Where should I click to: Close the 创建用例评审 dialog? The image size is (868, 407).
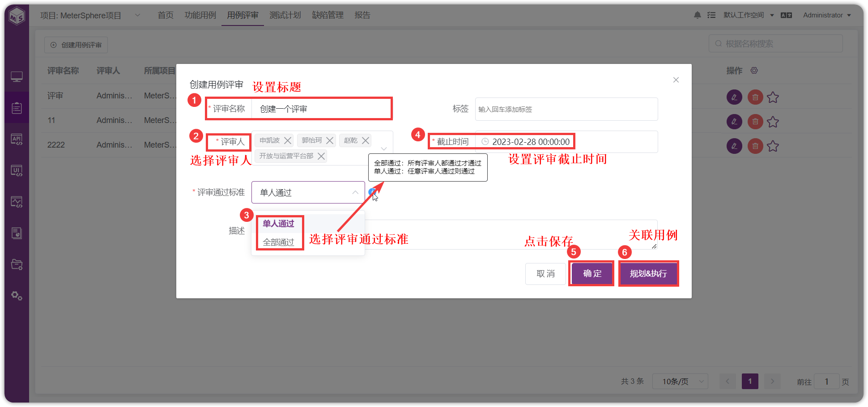[676, 80]
